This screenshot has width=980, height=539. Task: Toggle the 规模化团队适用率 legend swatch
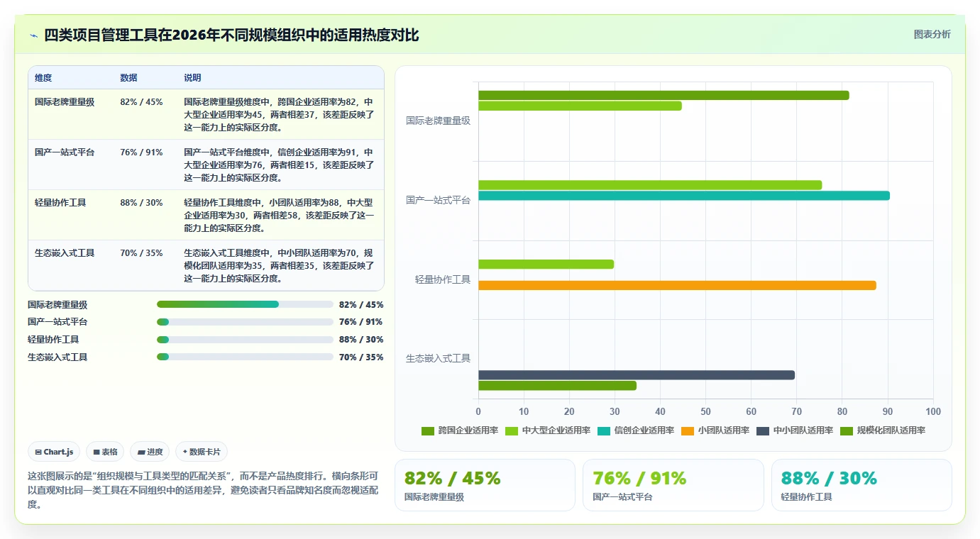847,430
